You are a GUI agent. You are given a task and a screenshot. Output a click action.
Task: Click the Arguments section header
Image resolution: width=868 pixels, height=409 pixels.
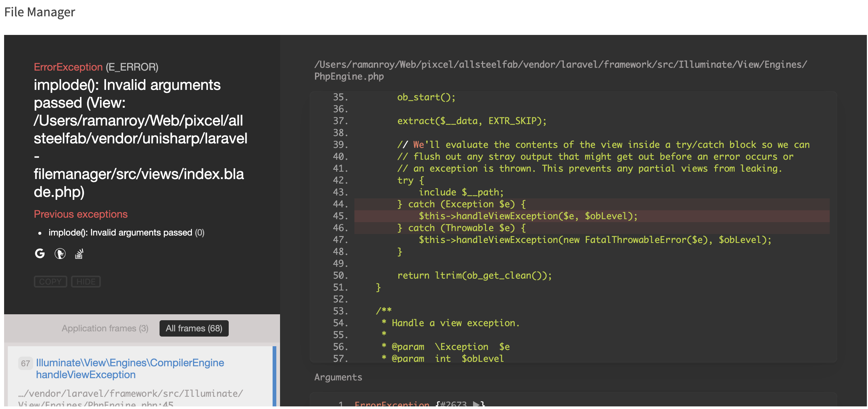(x=338, y=377)
